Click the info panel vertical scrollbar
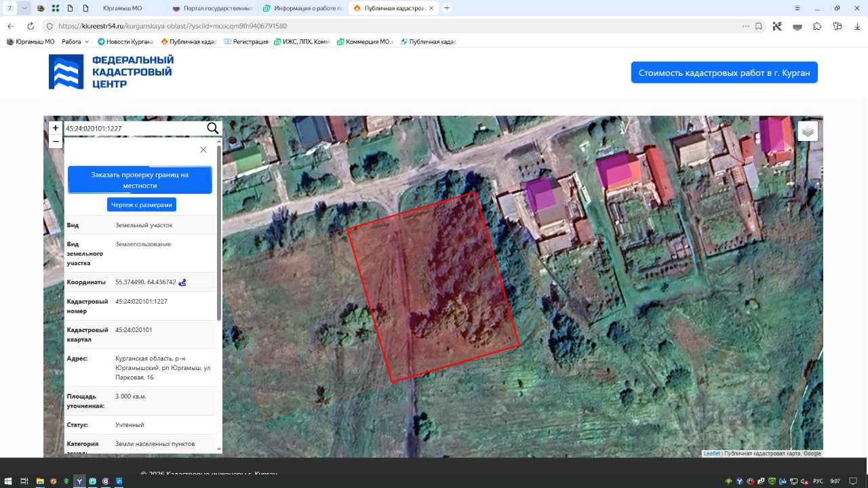This screenshot has width=868, height=488. pyautogui.click(x=218, y=232)
